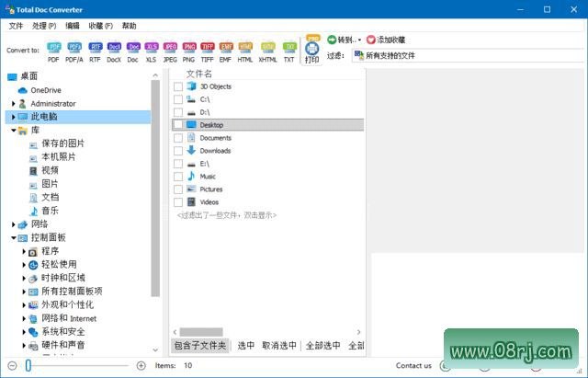Screen dimensions: 588x378
Task: Open the 本机照片 library
Action: [58, 157]
